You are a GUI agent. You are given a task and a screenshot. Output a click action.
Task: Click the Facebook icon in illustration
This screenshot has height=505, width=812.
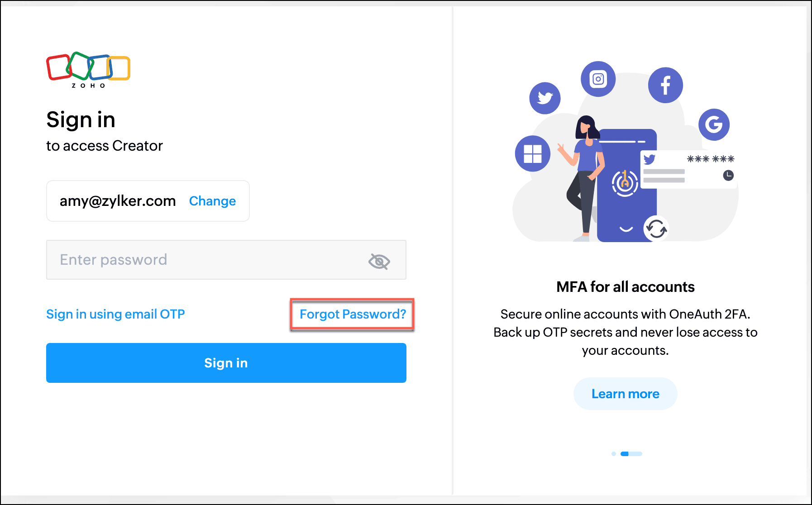click(665, 85)
